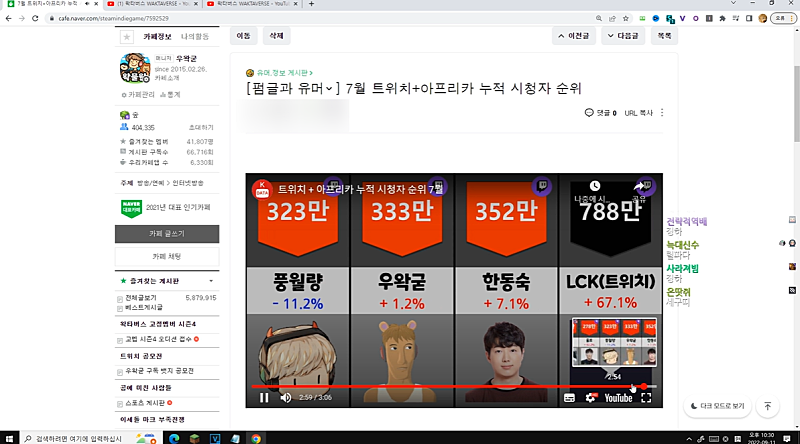This screenshot has width=800, height=444.
Task: Open the 유머,정보 게시판 board link
Action: click(284, 73)
